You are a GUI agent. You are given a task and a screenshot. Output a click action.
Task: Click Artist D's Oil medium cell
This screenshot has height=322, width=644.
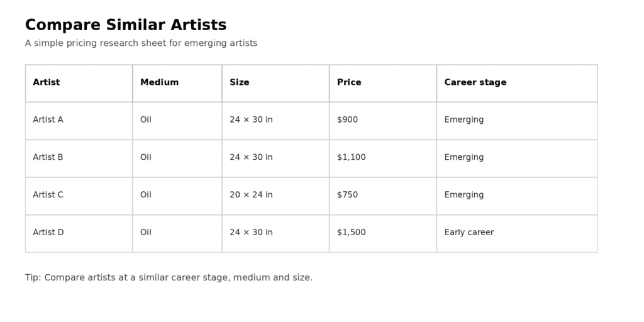coord(177,233)
